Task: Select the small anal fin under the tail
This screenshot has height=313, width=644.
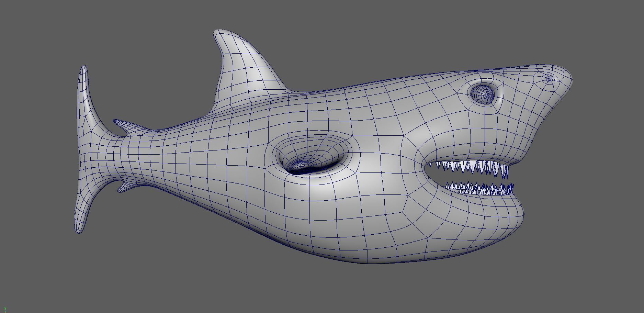Action: [x=128, y=187]
